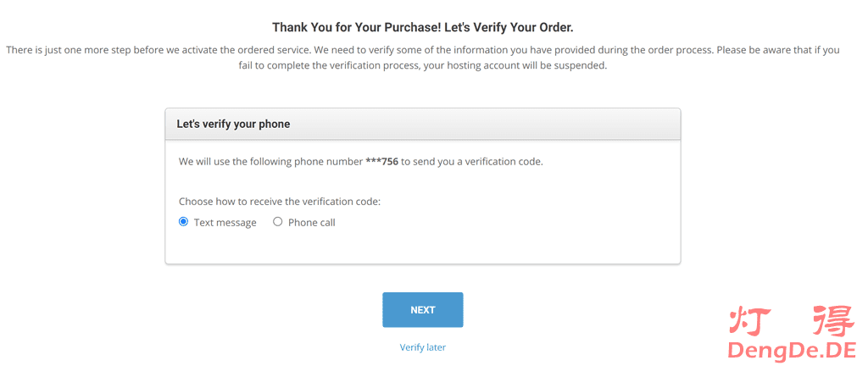Click the masked phone number ***756

(381, 161)
